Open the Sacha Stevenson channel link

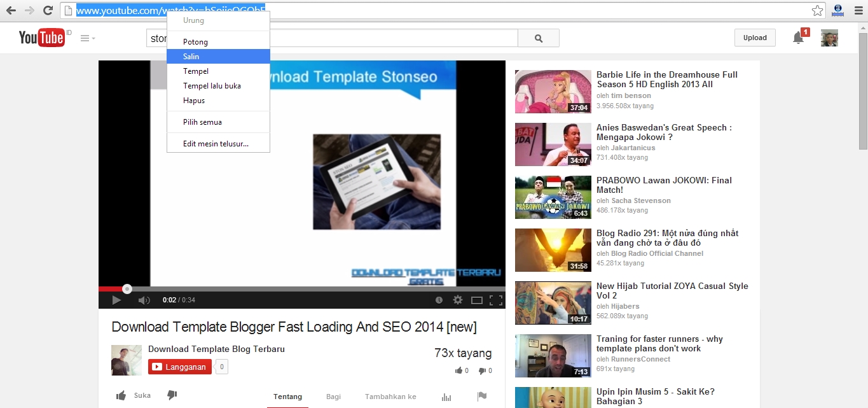click(641, 200)
